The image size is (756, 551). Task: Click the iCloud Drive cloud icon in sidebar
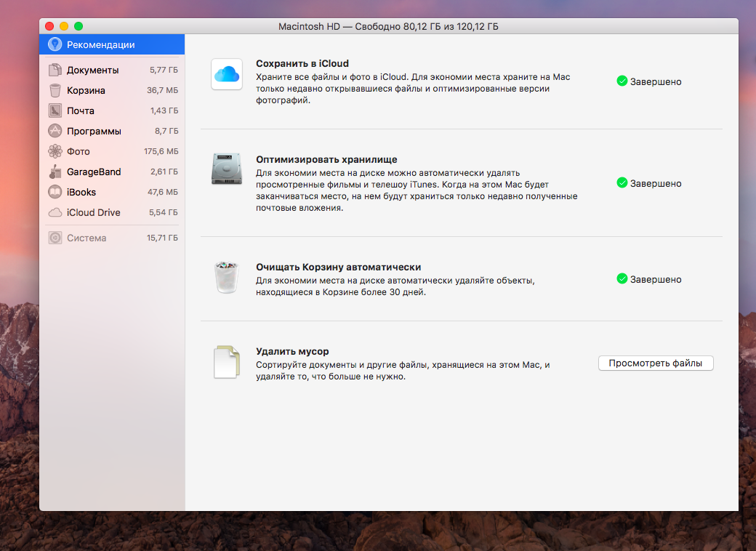coord(55,212)
